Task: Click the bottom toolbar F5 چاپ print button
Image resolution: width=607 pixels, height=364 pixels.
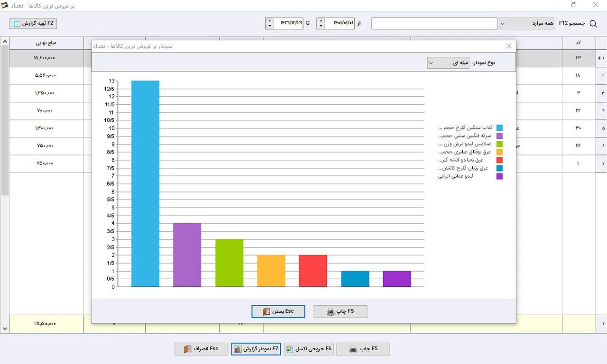Action: (363, 349)
